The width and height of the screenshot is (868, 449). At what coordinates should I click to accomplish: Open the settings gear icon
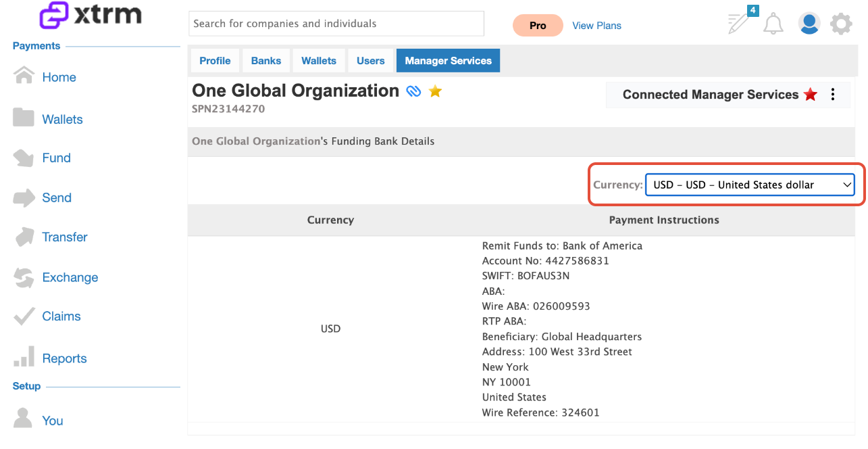841,24
